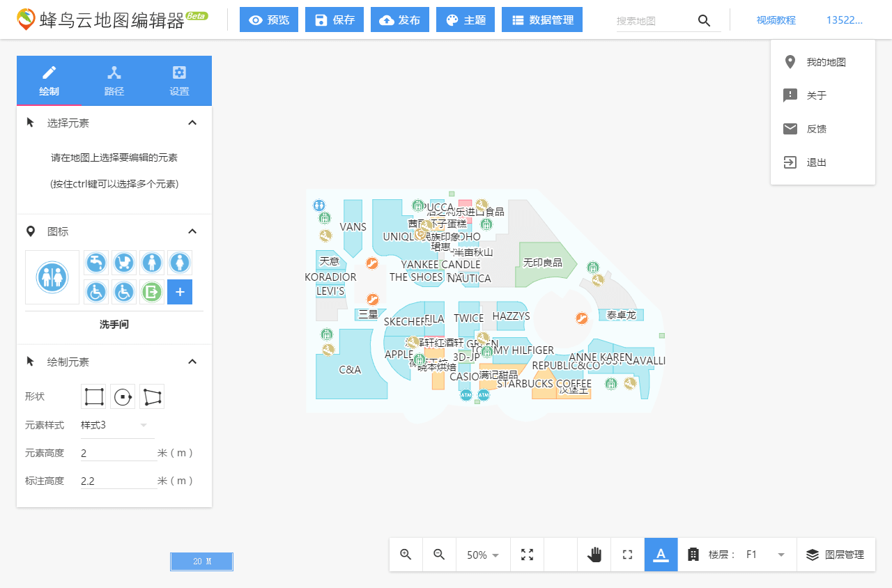892x588 pixels.
Task: Open the layer management panel
Action: click(x=836, y=555)
